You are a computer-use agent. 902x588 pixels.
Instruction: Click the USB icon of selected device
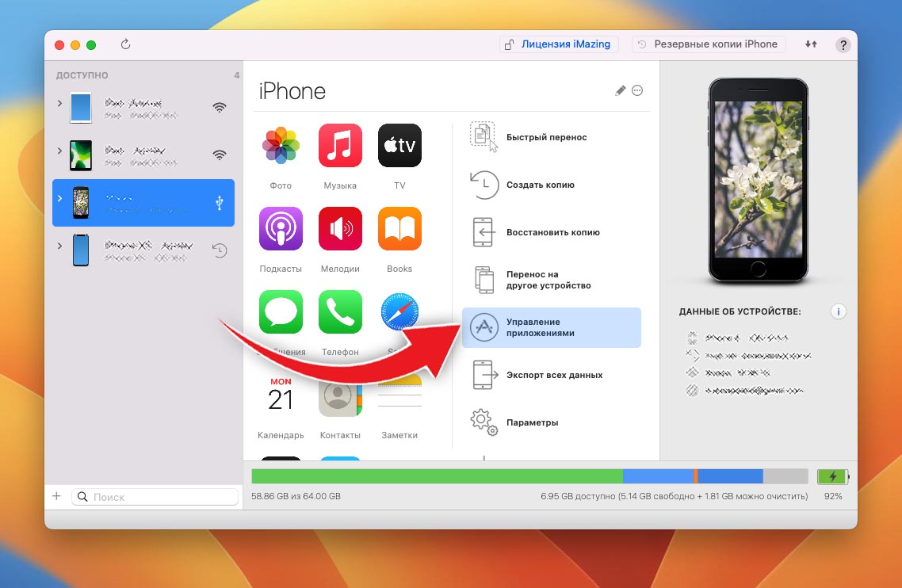(220, 203)
